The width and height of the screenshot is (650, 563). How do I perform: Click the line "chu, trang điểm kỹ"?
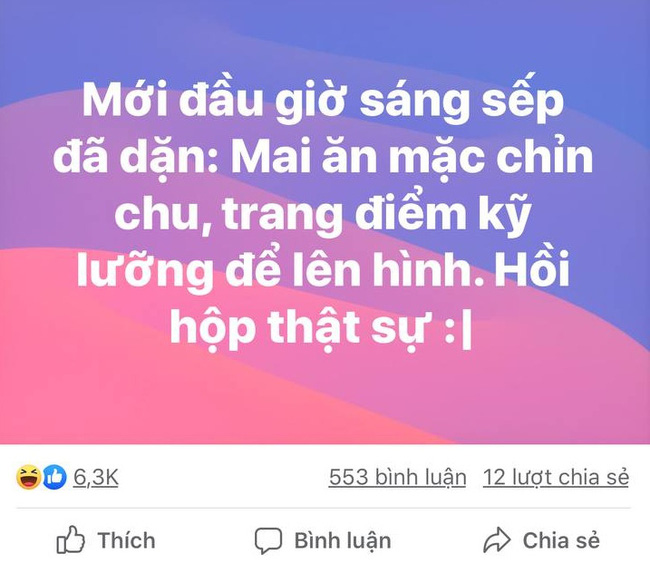coord(323,215)
